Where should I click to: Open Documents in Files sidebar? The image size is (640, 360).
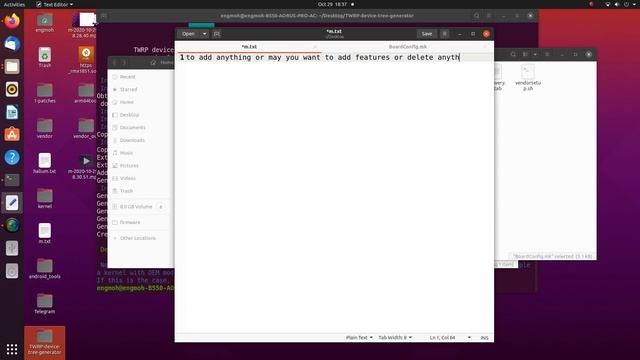(132, 127)
